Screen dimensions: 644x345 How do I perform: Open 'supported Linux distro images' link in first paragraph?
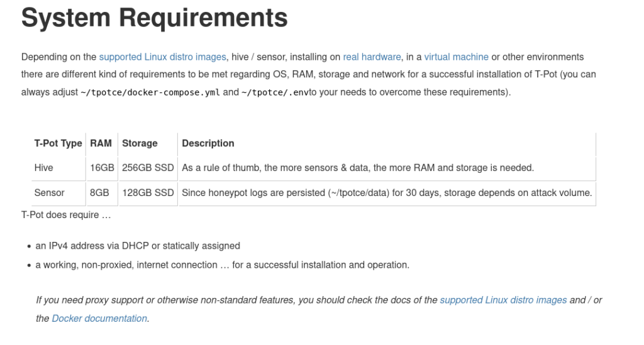point(162,57)
